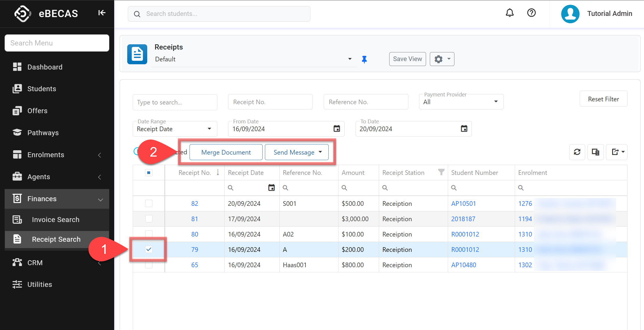Open the gear settings dropdown
644x330 pixels.
pyautogui.click(x=442, y=59)
